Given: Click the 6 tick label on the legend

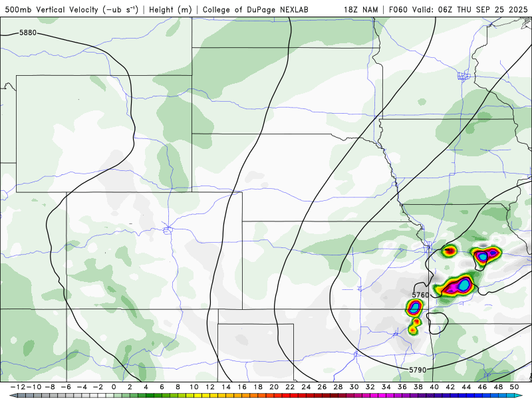Looking at the screenshot, I should pyautogui.click(x=162, y=387).
